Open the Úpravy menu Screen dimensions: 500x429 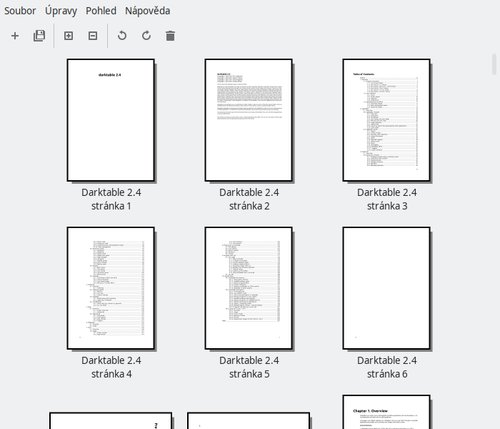click(x=61, y=11)
